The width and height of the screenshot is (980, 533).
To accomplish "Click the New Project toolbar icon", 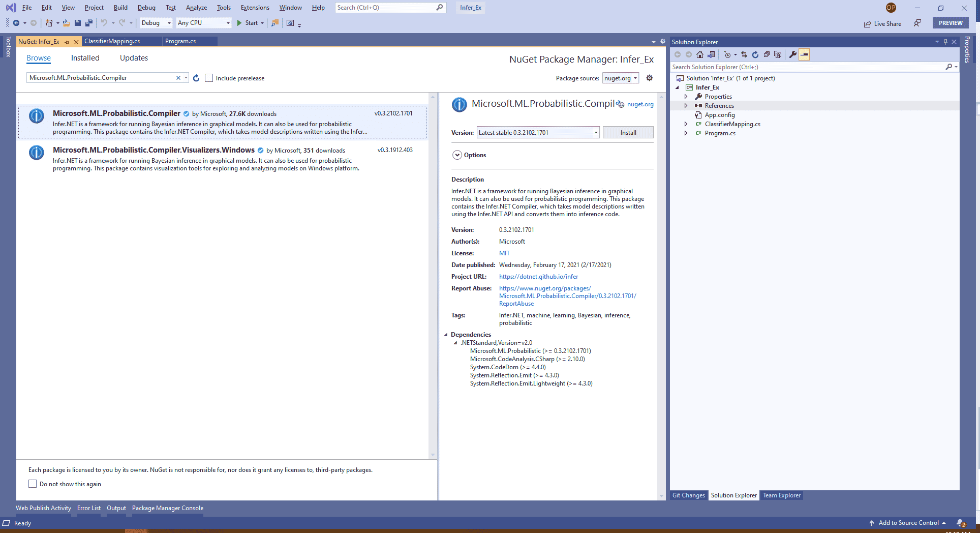I will [49, 23].
